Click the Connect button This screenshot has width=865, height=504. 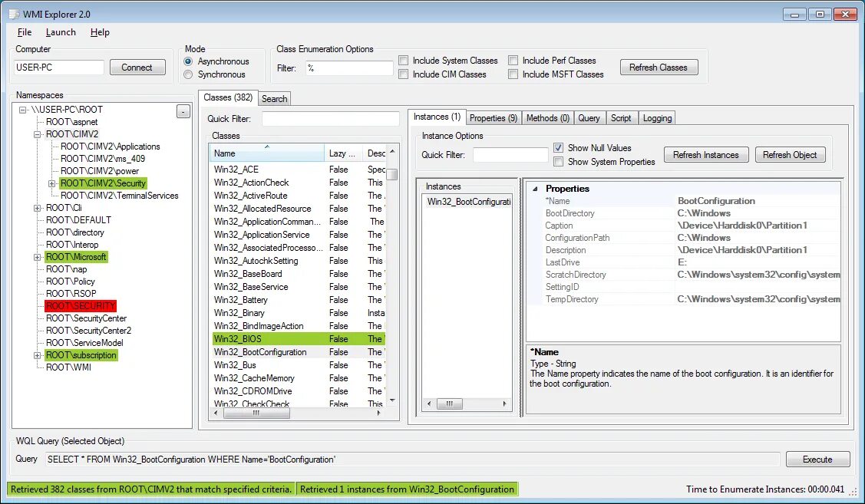(x=137, y=68)
